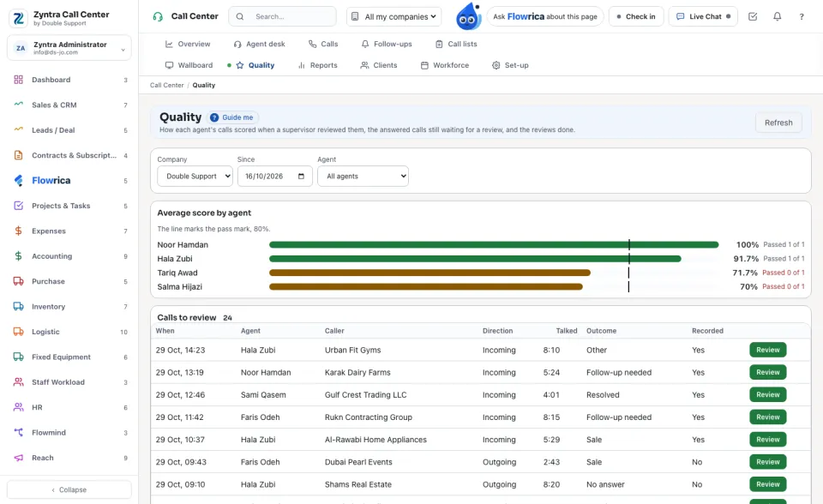This screenshot has width=823, height=504.
Task: Open the All my companies dropdown
Action: [x=393, y=17]
